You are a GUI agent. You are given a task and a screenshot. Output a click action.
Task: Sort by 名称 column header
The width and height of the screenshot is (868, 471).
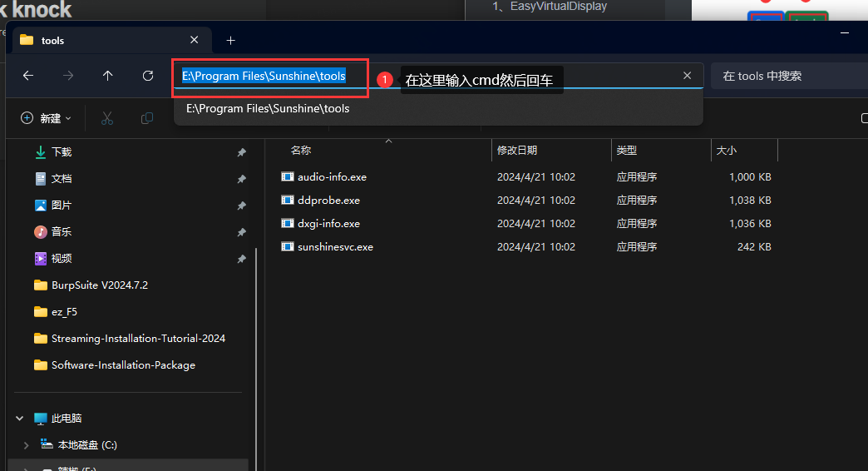point(301,150)
